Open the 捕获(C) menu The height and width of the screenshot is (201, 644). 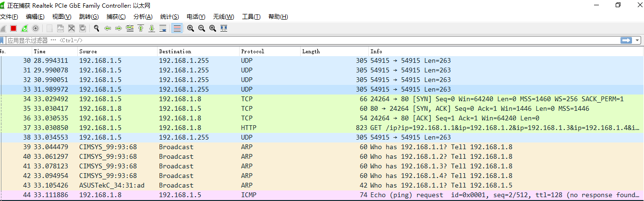(116, 17)
